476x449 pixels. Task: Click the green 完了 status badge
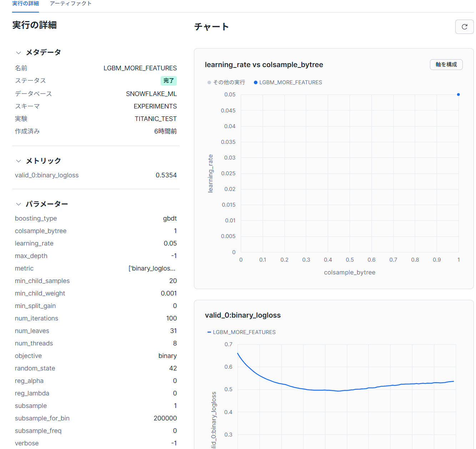169,81
